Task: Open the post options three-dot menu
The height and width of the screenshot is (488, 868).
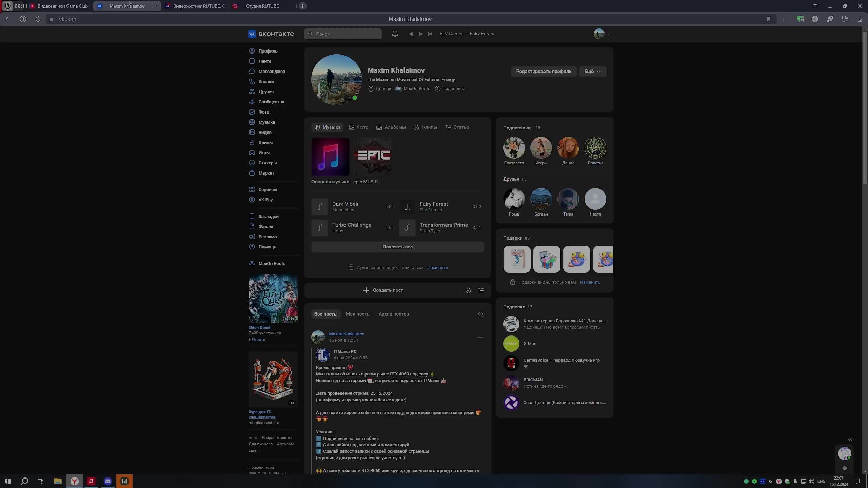Action: 480,337
